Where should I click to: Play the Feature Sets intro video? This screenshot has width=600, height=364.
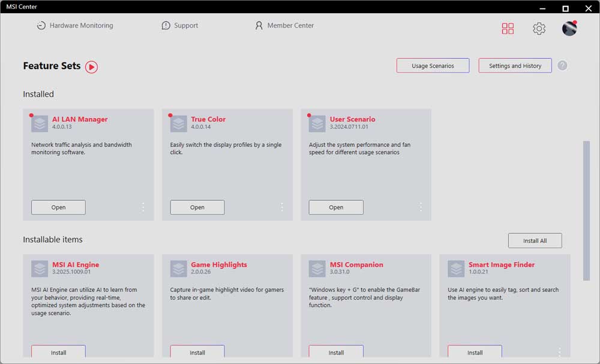(x=91, y=67)
